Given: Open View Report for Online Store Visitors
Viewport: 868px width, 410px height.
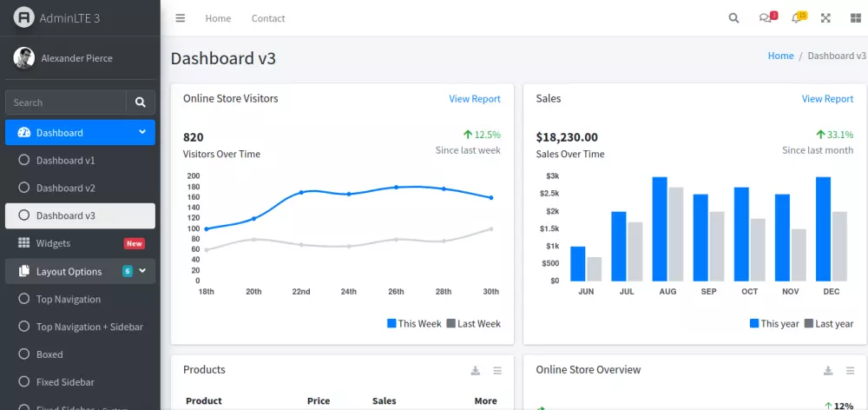Looking at the screenshot, I should [x=474, y=99].
